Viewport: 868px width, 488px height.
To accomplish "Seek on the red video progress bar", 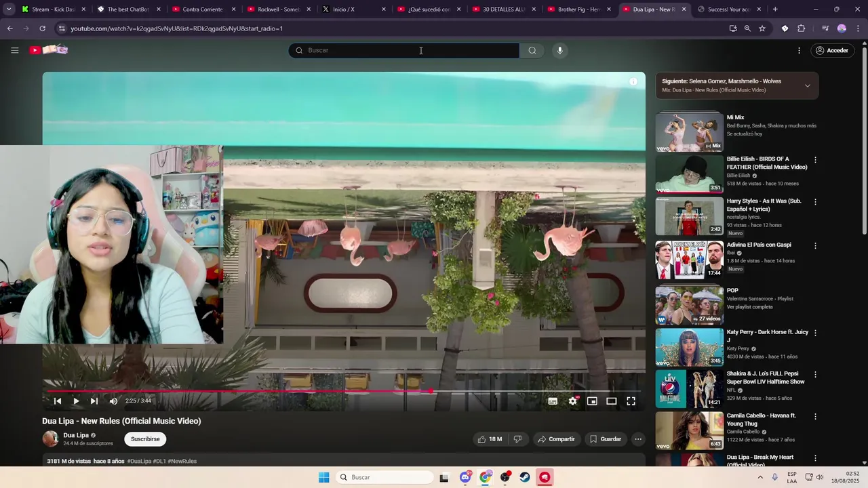I will [344, 391].
